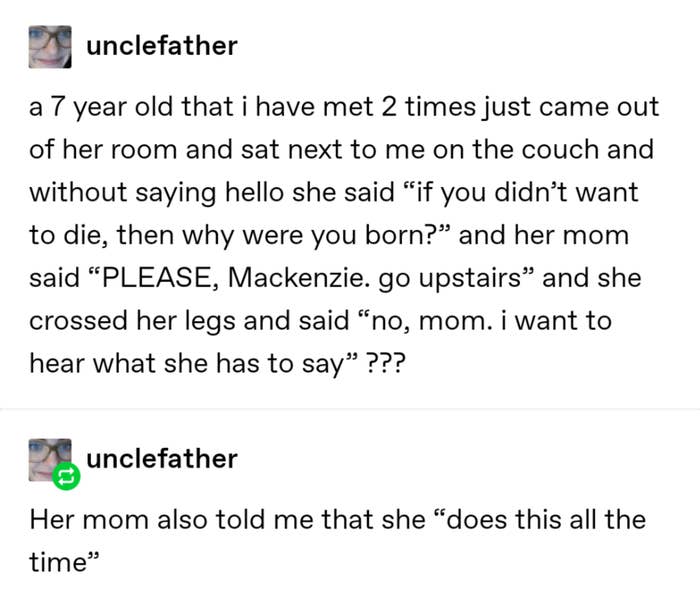Viewport: 700px width, 593px height.
Task: Click the word "upstairs" in the post
Action: point(470,279)
